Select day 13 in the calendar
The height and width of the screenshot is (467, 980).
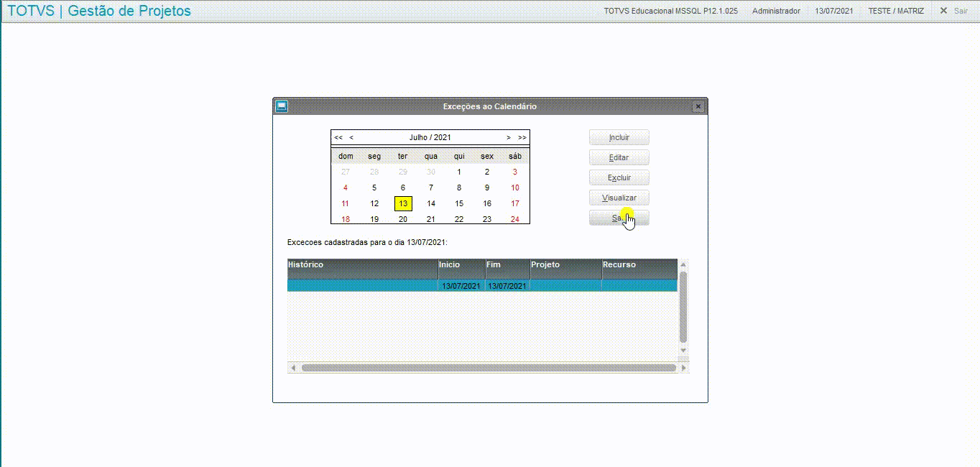[403, 203]
